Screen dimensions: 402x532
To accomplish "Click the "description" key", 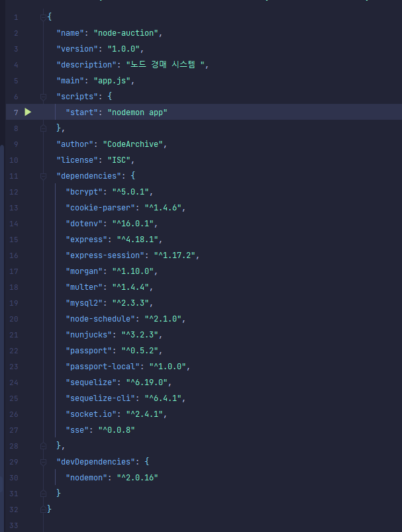I will tap(87, 65).
